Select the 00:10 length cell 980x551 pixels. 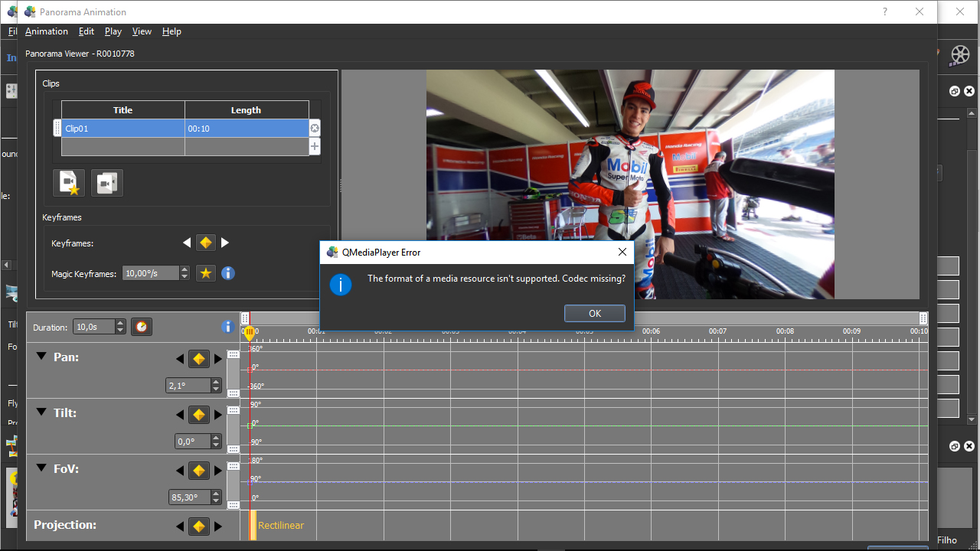247,129
